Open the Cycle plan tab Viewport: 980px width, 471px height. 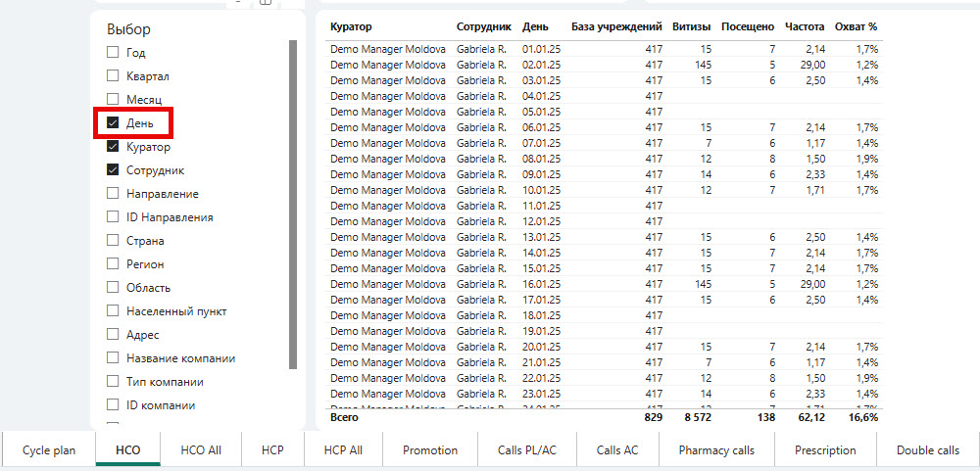point(49,450)
